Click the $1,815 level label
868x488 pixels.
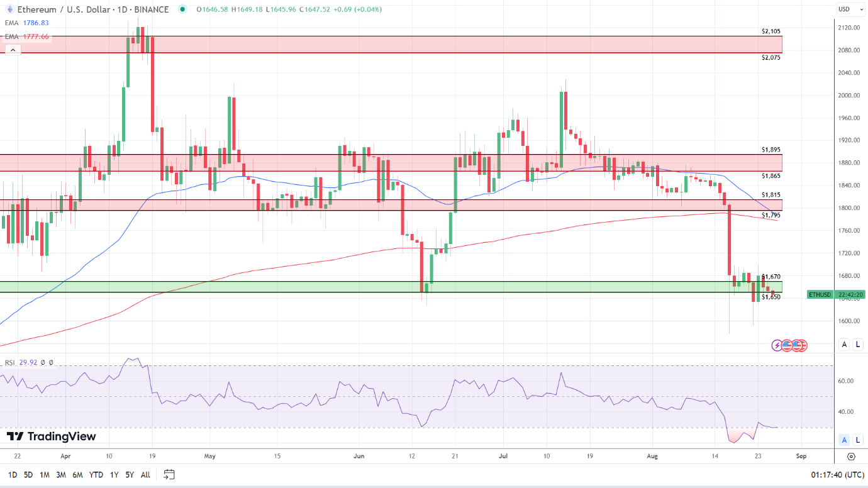[771, 195]
